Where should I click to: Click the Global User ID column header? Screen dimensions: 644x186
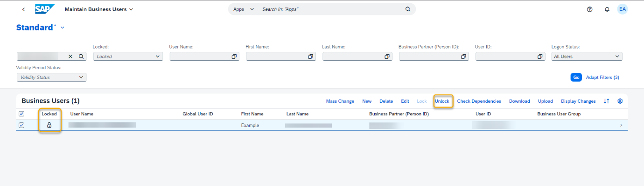[x=198, y=114]
